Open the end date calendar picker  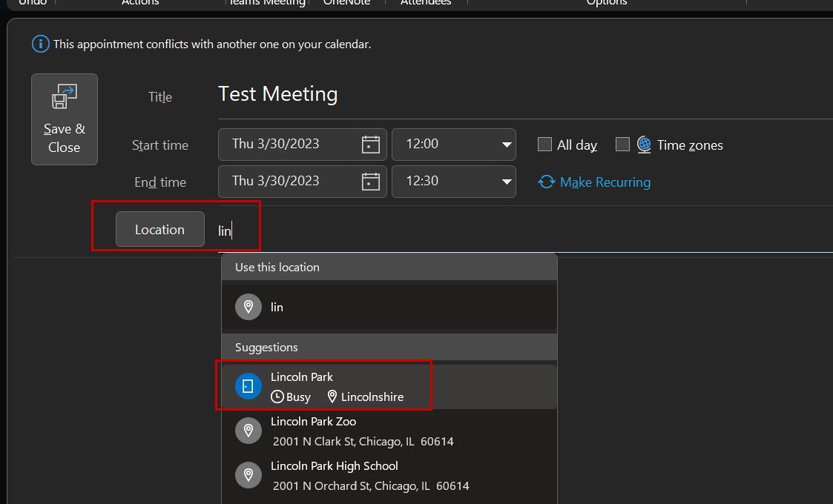click(370, 182)
